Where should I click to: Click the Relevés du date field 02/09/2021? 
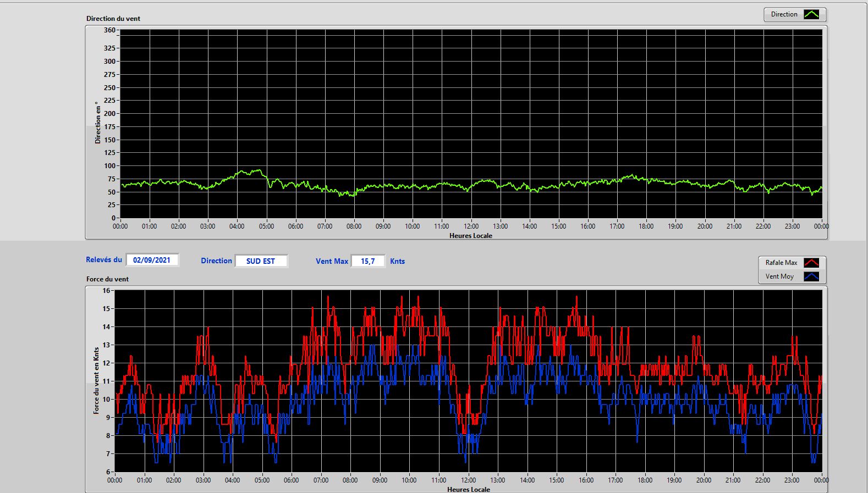tap(152, 260)
